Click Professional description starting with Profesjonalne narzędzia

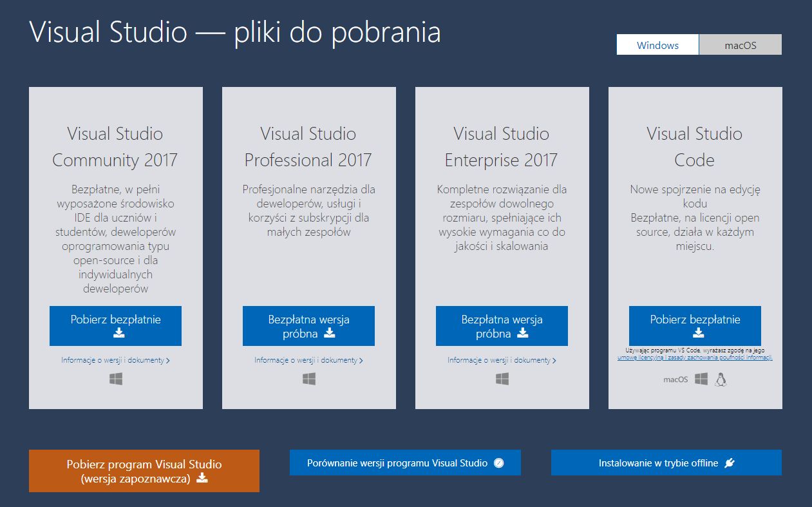308,211
